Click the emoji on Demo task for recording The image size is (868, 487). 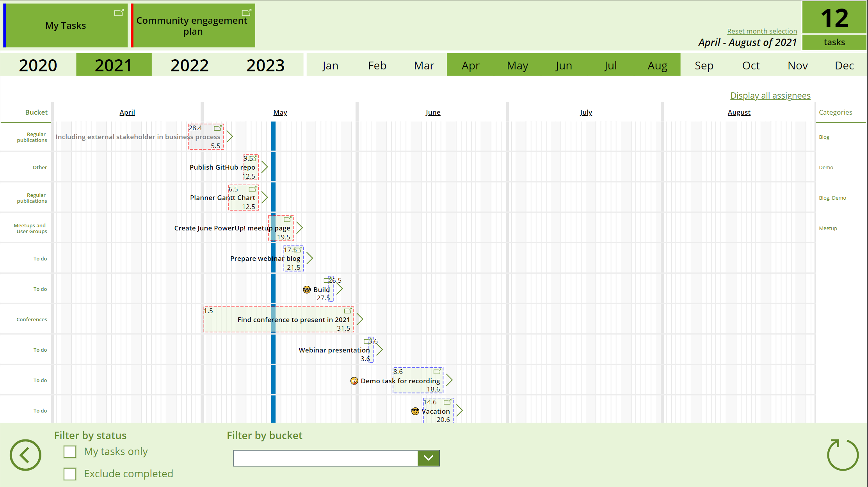click(354, 381)
